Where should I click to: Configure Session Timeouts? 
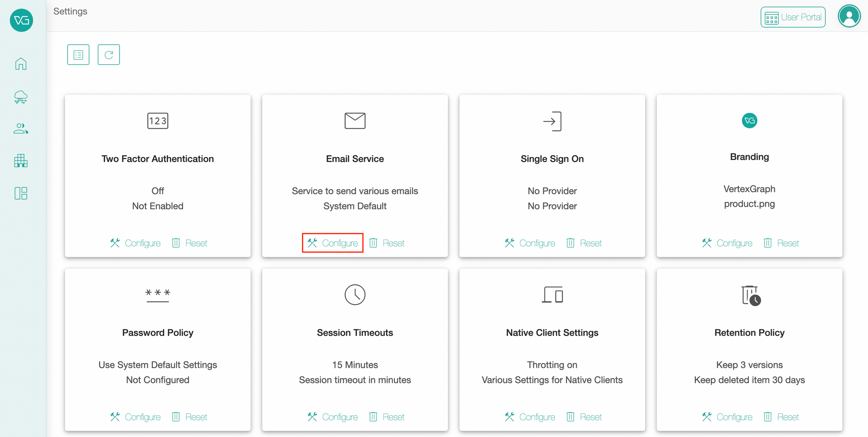click(333, 417)
